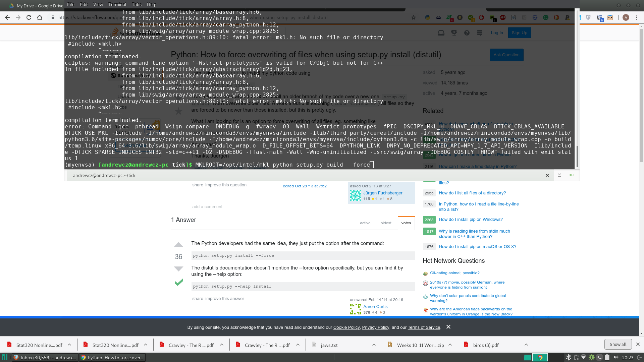The height and width of the screenshot is (362, 644).
Task: Click the DuckDuckGo extension icon
Action: click(x=556, y=17)
